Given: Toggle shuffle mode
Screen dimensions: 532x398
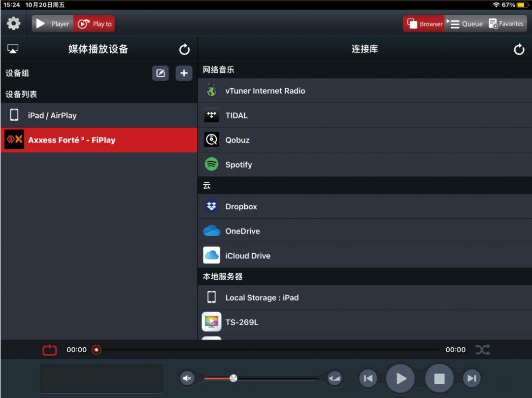Looking at the screenshot, I should (x=482, y=350).
